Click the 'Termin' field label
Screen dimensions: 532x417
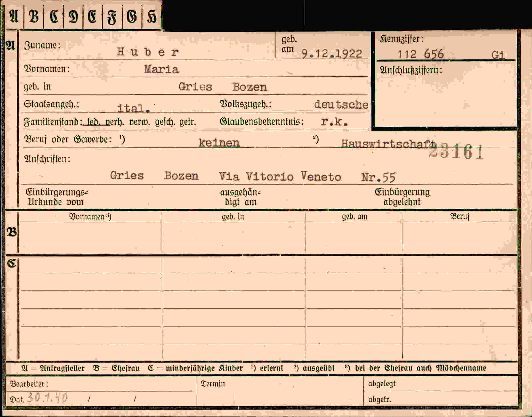[x=213, y=384]
